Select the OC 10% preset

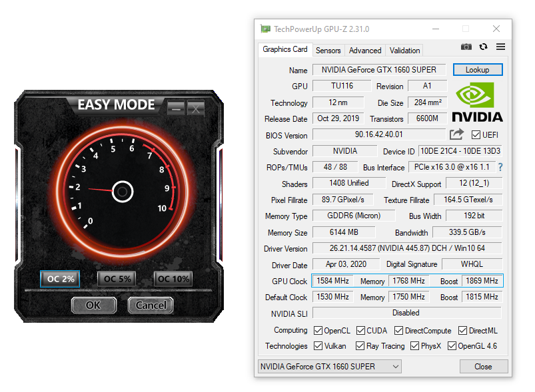pos(173,279)
